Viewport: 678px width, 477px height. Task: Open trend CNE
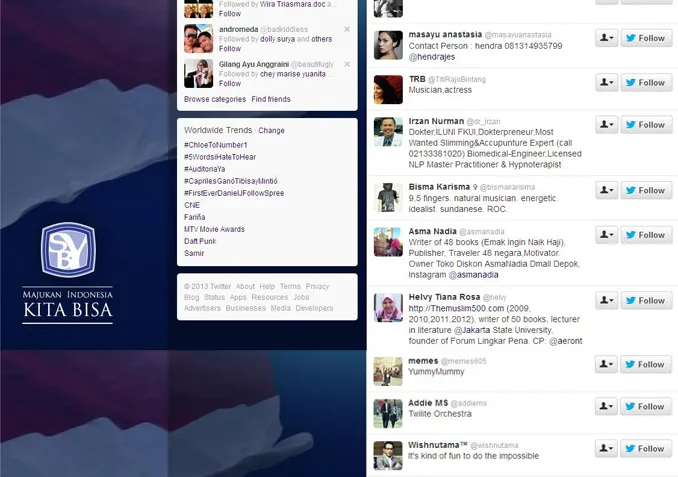192,205
